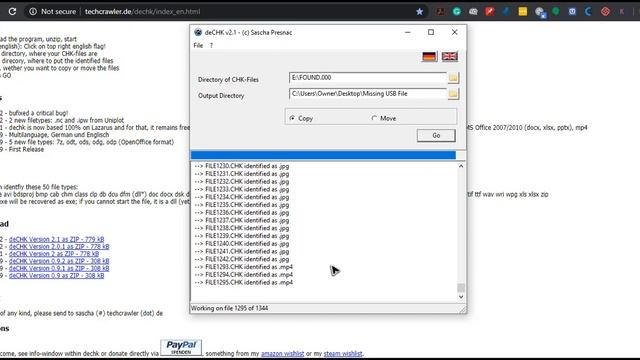
Task: Click the blue crescent C extension icon
Action: coord(588,11)
